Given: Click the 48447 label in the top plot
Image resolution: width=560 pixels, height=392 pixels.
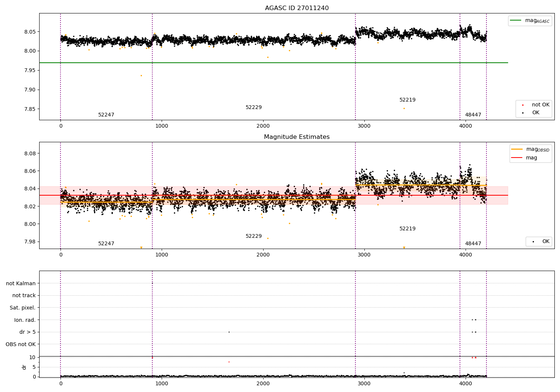Looking at the screenshot, I should 473,115.
